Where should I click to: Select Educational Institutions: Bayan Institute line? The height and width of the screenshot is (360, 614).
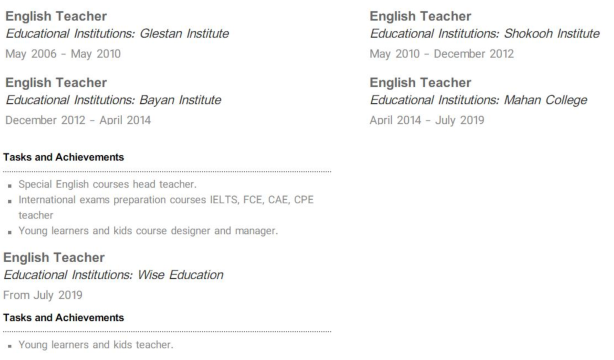[x=113, y=100]
